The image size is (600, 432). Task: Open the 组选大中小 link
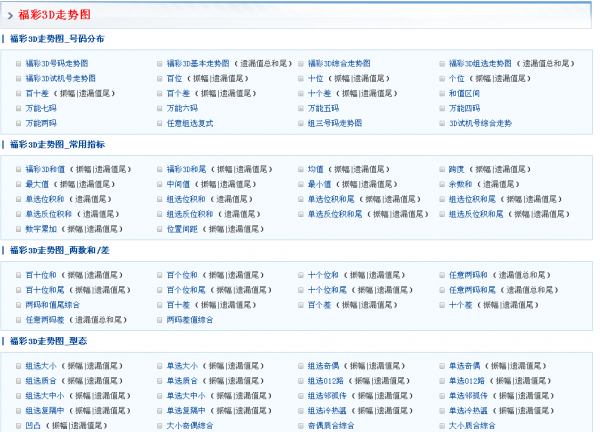45,396
